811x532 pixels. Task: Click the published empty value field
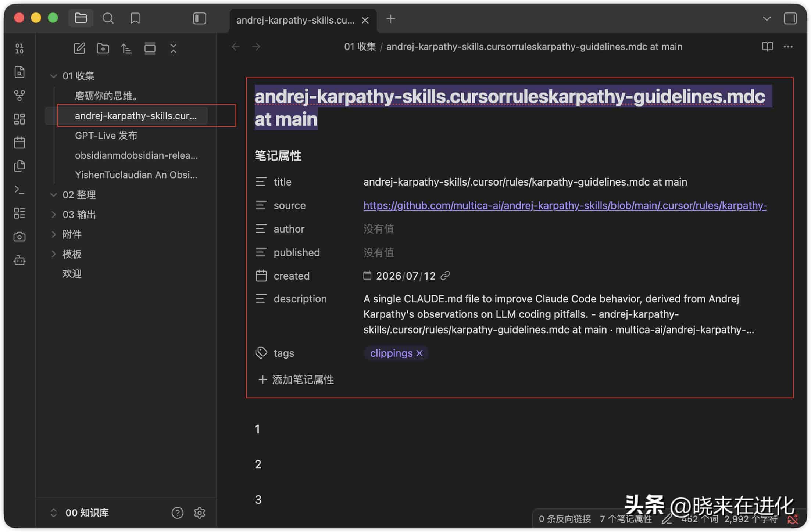click(379, 252)
